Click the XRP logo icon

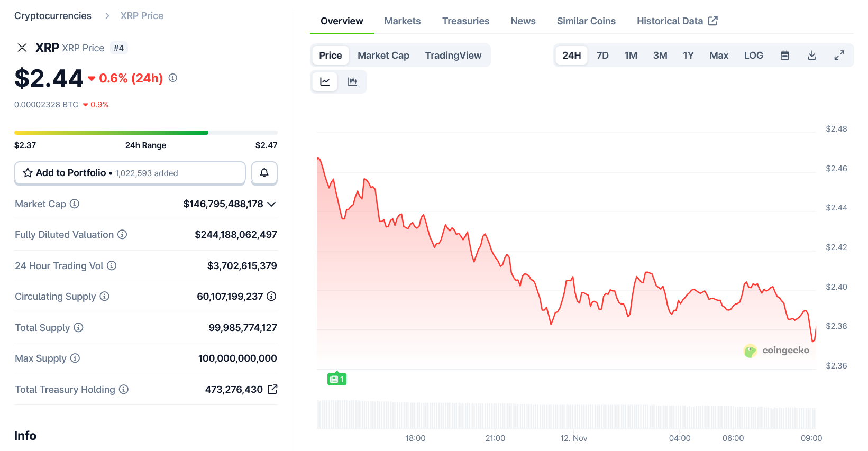[x=22, y=48]
